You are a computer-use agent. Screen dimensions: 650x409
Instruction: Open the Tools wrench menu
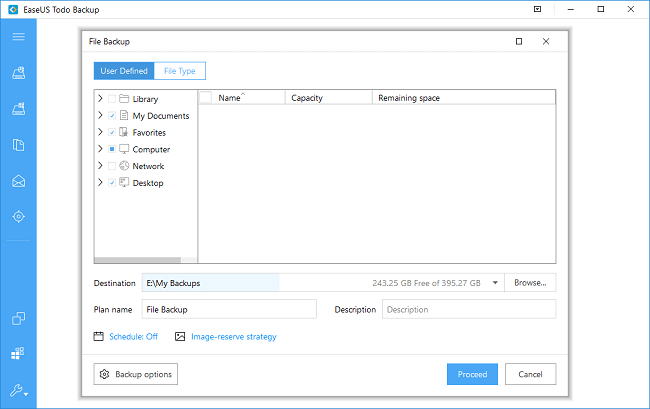(18, 390)
